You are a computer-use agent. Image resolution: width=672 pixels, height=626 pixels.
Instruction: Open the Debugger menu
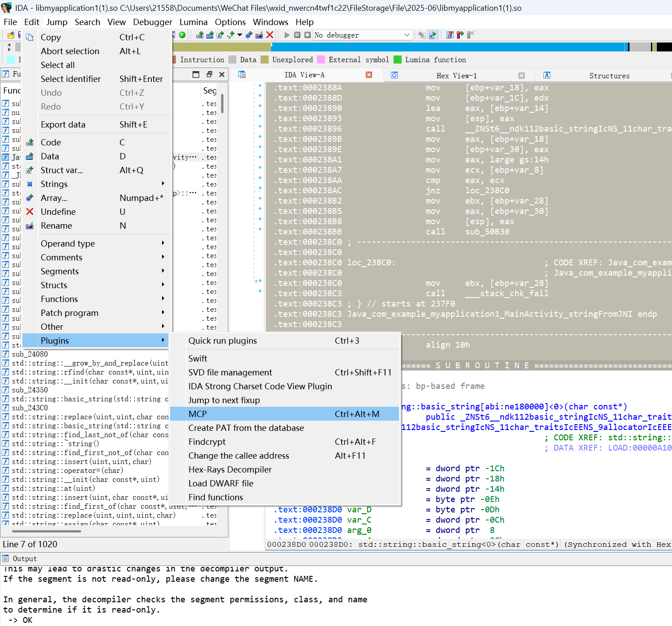tap(152, 22)
